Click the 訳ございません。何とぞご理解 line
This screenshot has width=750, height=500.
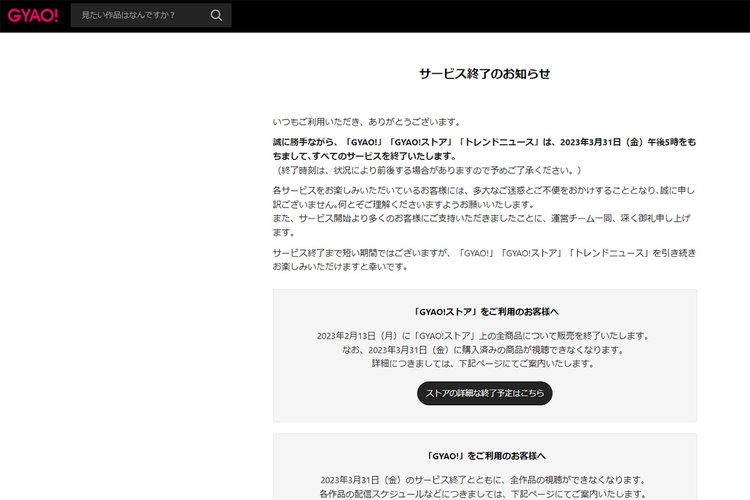tap(404, 205)
